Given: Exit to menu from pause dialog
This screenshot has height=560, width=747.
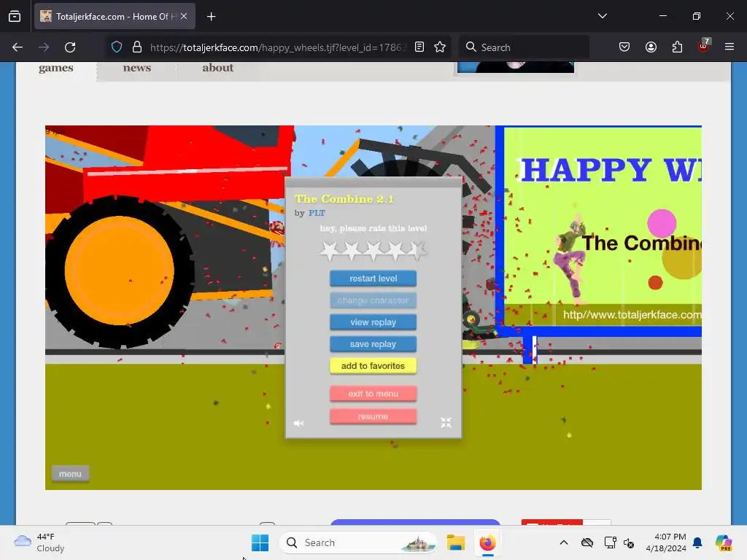Looking at the screenshot, I should (373, 393).
